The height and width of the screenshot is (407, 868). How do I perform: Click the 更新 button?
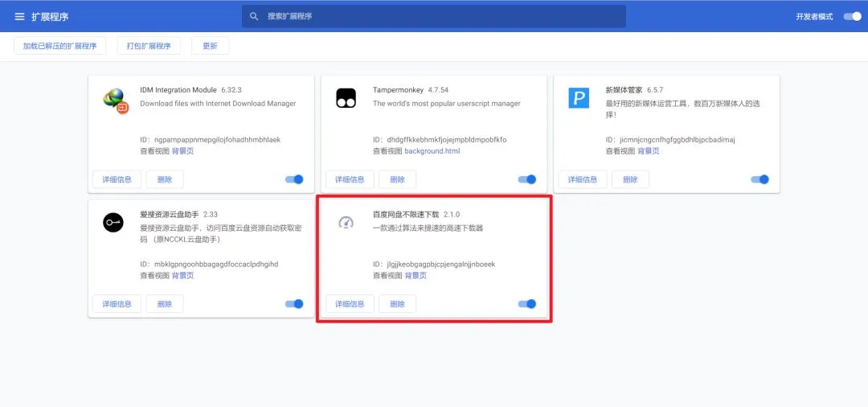tap(210, 46)
